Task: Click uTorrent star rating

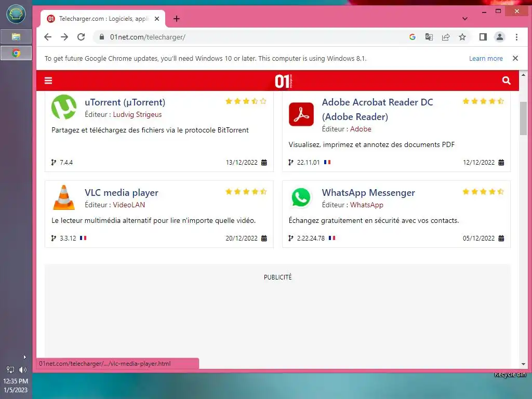Action: tap(246, 101)
